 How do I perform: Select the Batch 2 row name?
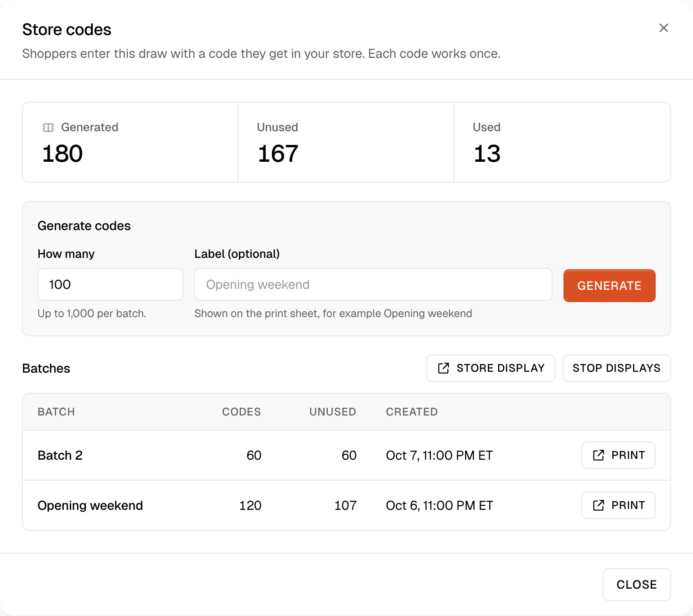(x=60, y=455)
